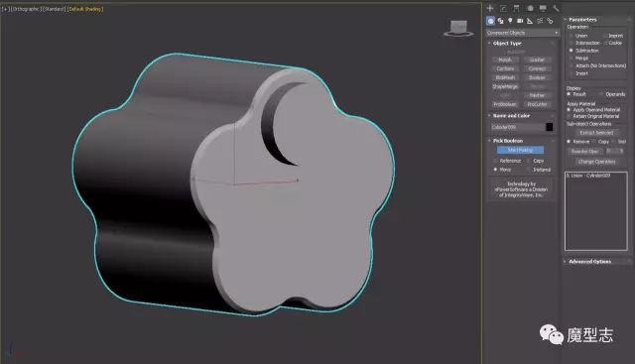Switch to the Modify panel icon
The width and height of the screenshot is (635, 364).
(503, 8)
